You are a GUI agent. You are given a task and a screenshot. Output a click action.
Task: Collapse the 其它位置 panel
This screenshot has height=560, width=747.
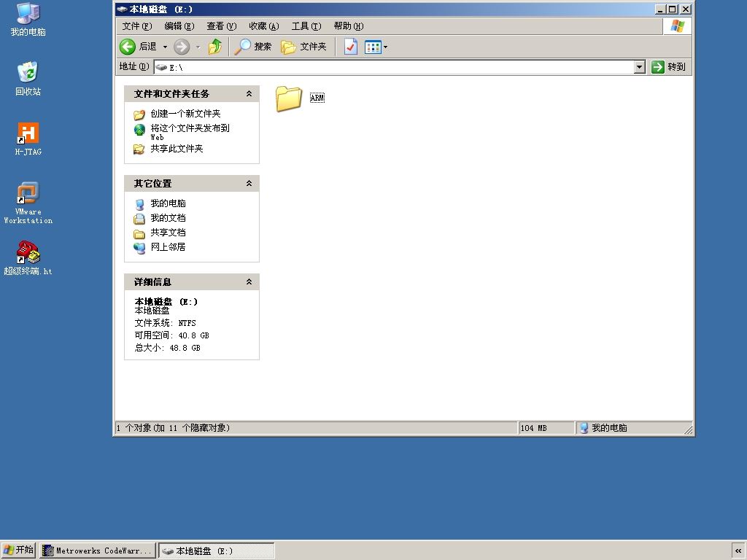click(249, 183)
